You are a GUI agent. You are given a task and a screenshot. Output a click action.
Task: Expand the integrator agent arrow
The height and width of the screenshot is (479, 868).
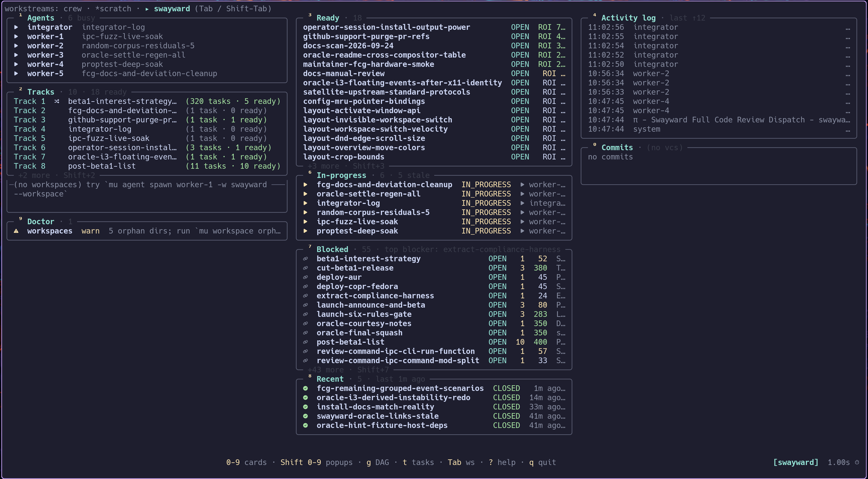pyautogui.click(x=16, y=27)
